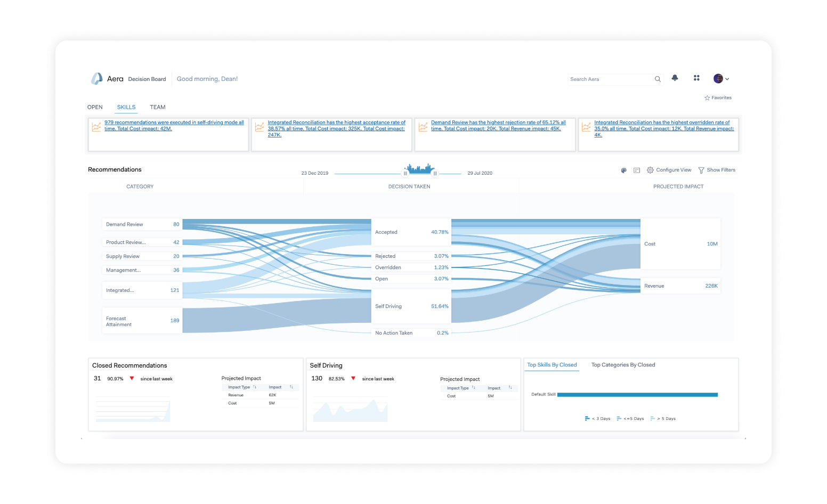Select the Accepted decision node
Viewport: 827px width, 504px height.
click(x=411, y=232)
